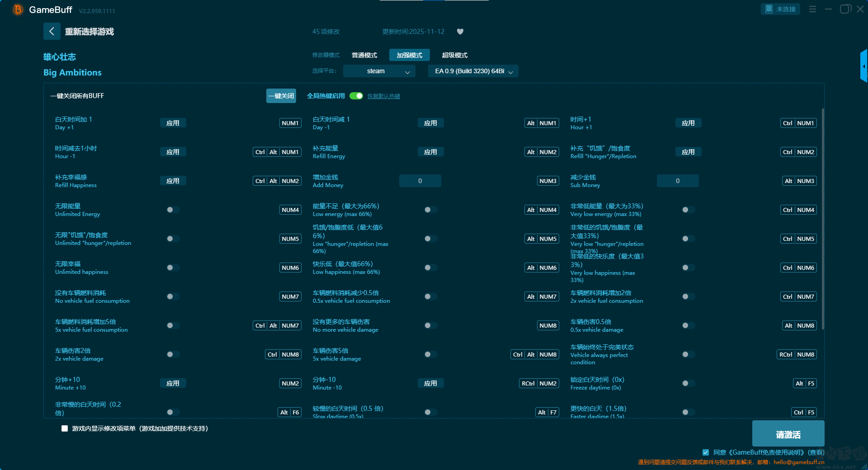Click the GameBuff logo icon
Viewport: 868px width, 470px height.
[x=18, y=9]
